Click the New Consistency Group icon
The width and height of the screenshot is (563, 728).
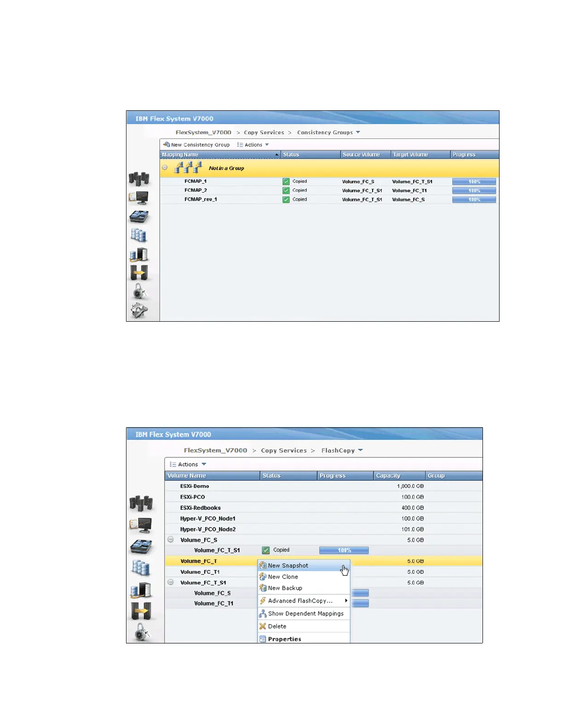pos(167,144)
